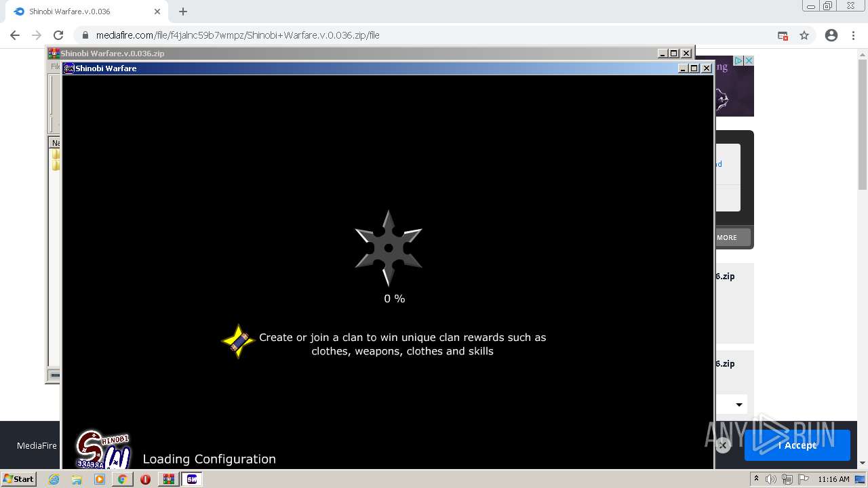Viewport: 868px width, 488px height.
Task: Maximize the Shinobi Warfare game window
Action: click(x=694, y=68)
